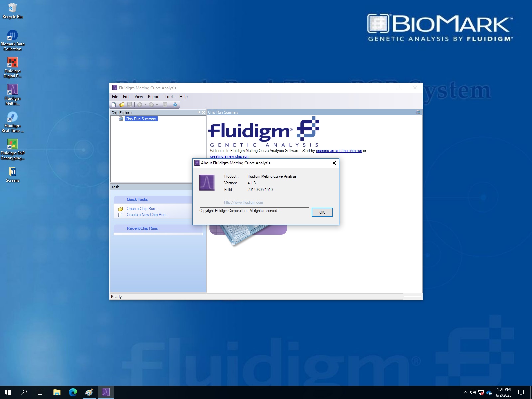The image size is (532, 399).
Task: Open Task View from taskbar
Action: [40, 392]
